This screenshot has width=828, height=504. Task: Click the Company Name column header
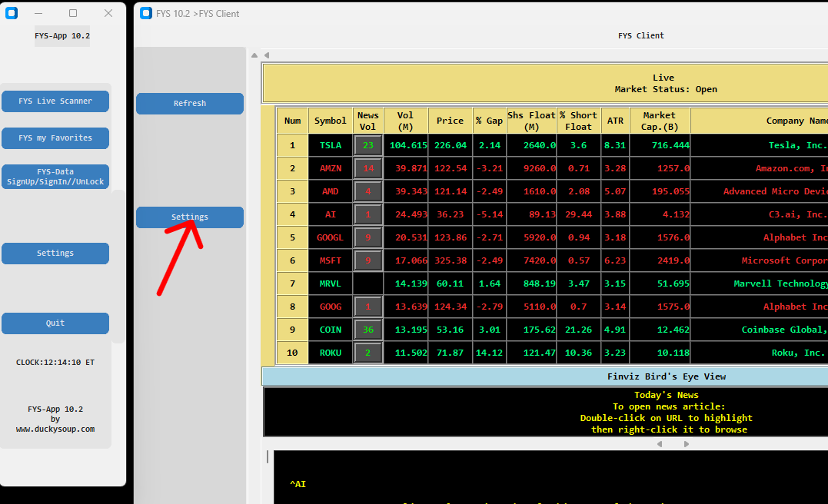pos(760,121)
